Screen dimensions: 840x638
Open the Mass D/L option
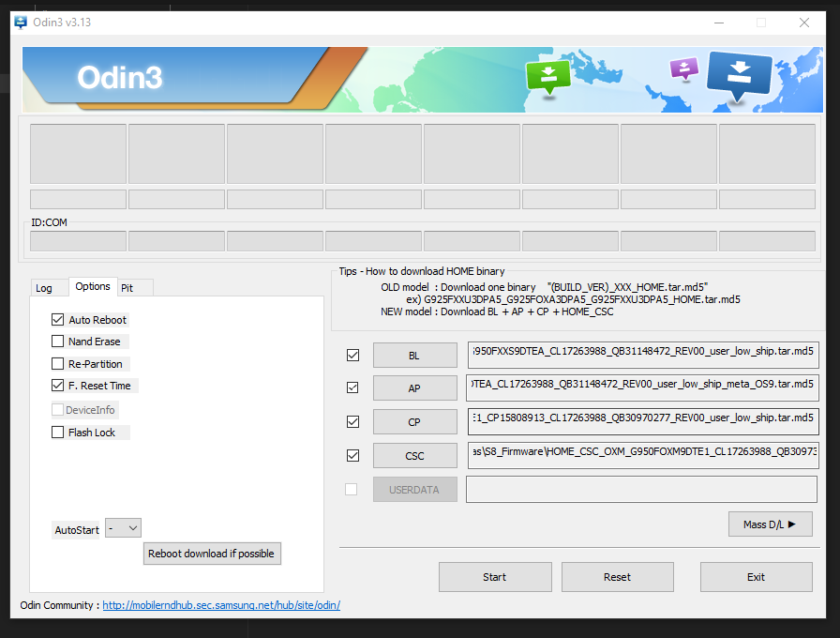pos(771,524)
